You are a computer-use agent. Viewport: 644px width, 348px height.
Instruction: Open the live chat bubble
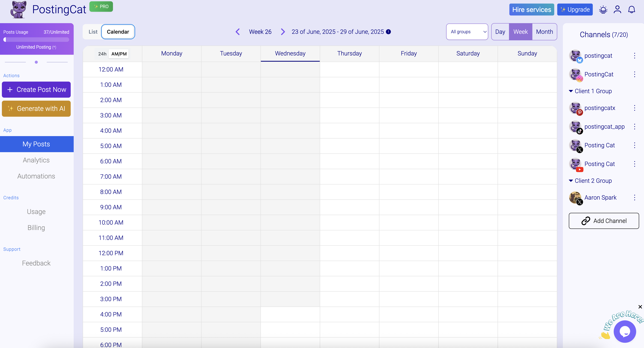pyautogui.click(x=625, y=332)
